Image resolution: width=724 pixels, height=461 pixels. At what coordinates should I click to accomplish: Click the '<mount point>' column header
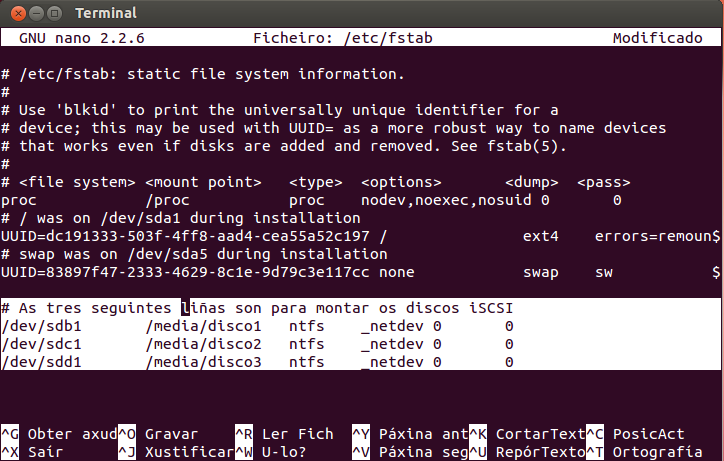pyautogui.click(x=204, y=182)
